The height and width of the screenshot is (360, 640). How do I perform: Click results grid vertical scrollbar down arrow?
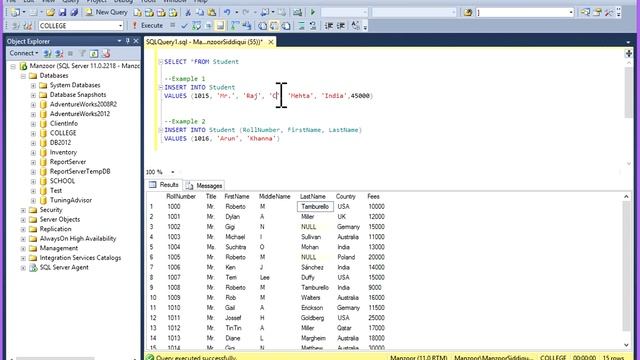pyautogui.click(x=626, y=345)
